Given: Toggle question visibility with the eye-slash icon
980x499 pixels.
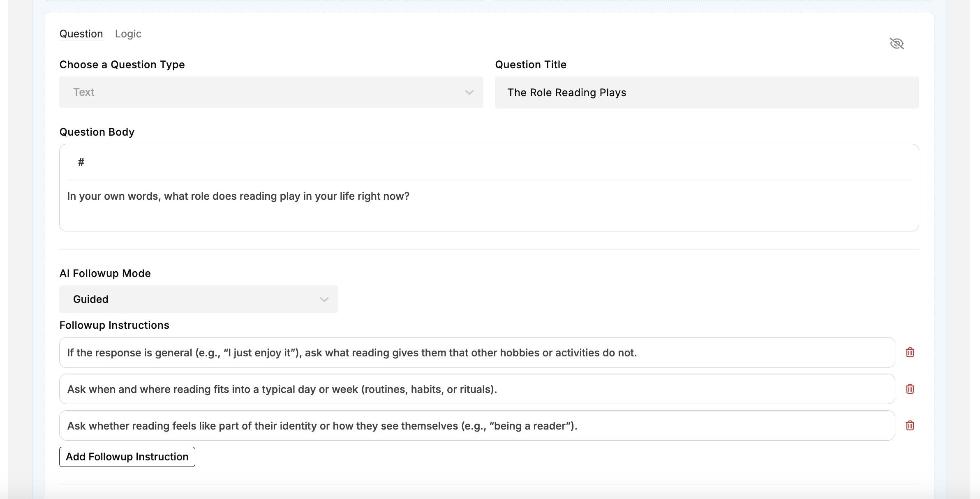Looking at the screenshot, I should [x=897, y=44].
